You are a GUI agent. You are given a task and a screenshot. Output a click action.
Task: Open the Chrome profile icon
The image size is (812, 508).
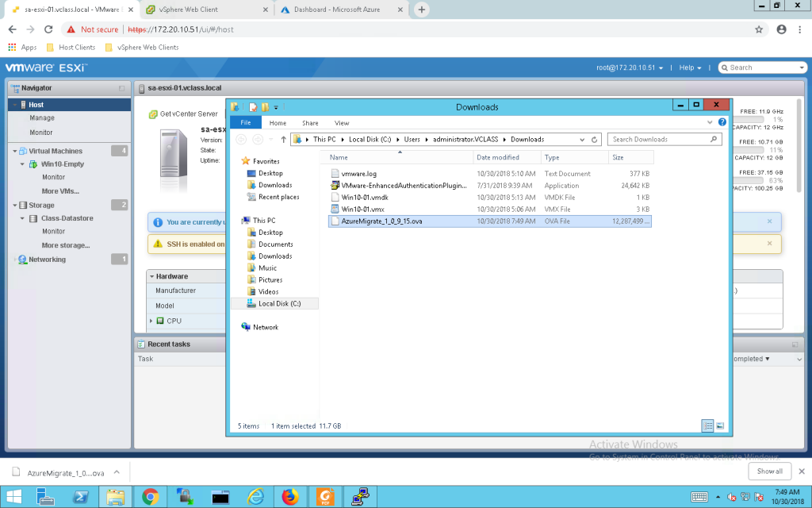(781, 29)
